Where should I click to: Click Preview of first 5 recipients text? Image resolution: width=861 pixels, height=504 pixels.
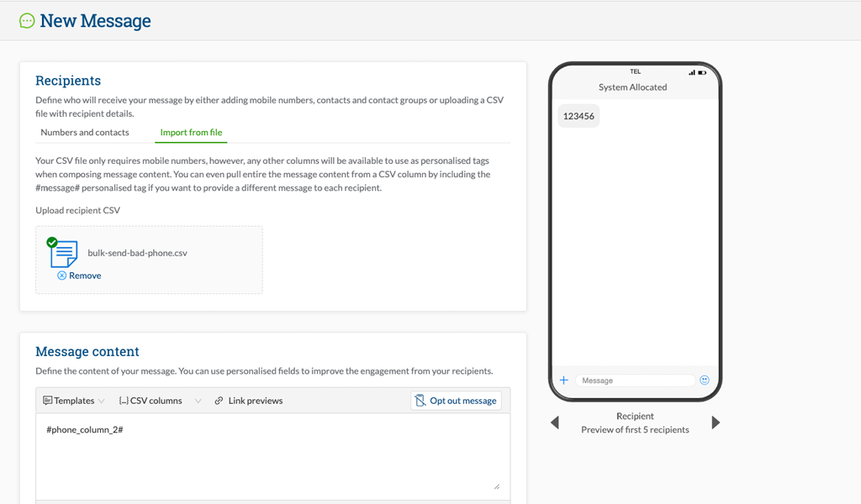coord(635,429)
